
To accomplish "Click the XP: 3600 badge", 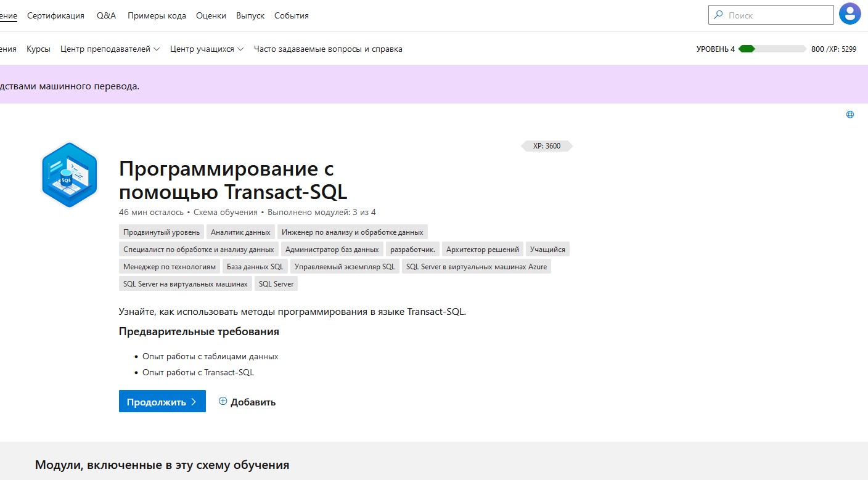I will point(546,146).
